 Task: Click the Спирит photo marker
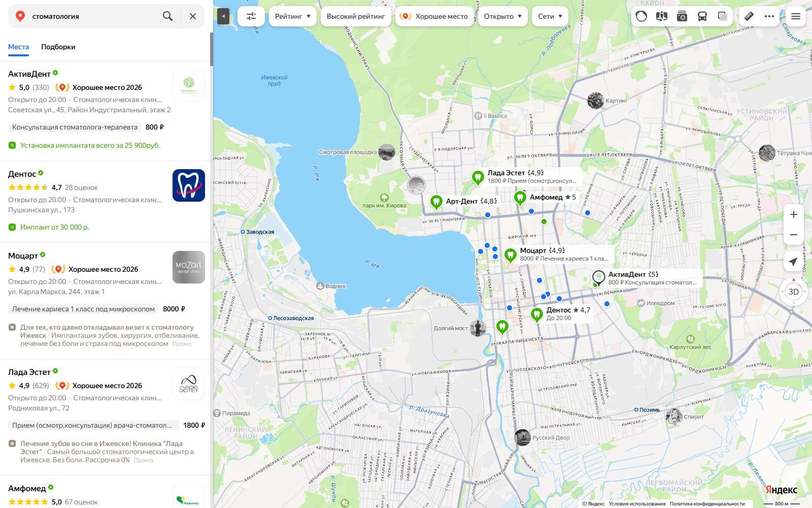pos(674,417)
